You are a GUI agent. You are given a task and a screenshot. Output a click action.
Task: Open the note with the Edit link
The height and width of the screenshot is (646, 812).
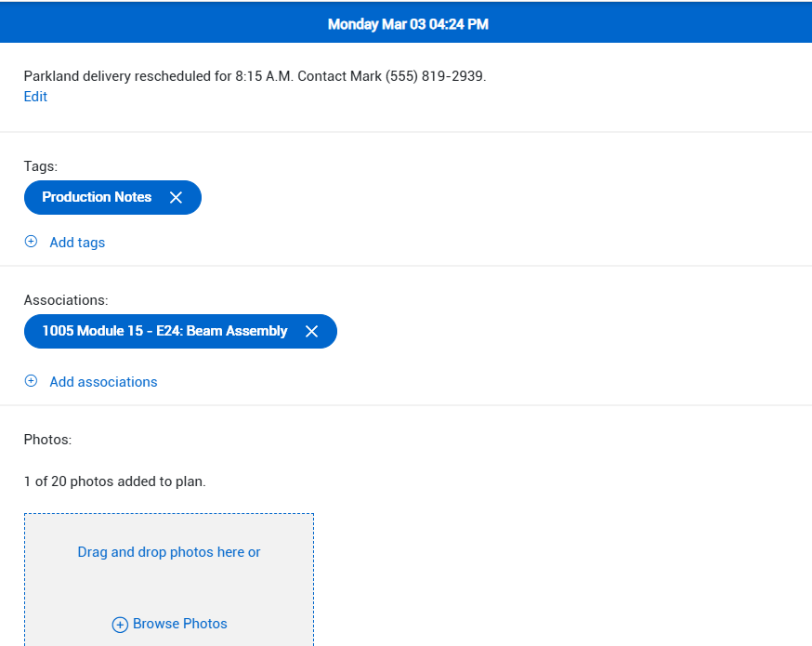click(x=35, y=97)
